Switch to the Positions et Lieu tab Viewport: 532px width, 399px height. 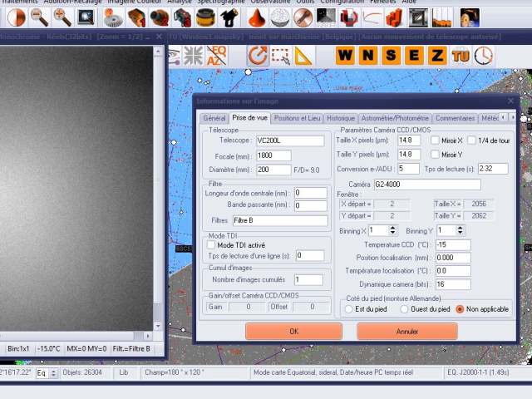[298, 119]
